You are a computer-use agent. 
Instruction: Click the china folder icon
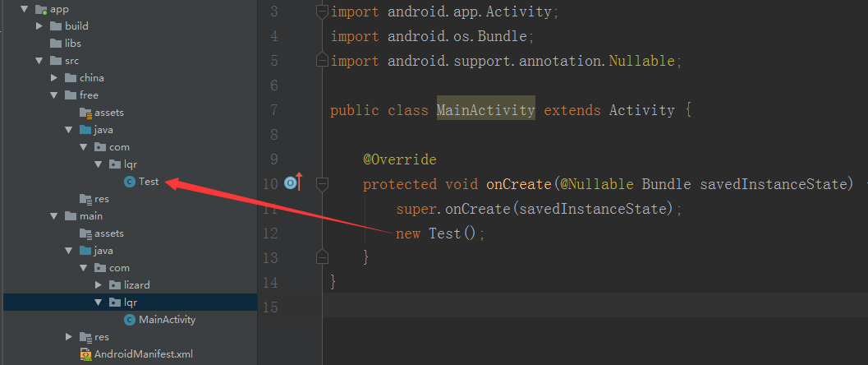(71, 77)
